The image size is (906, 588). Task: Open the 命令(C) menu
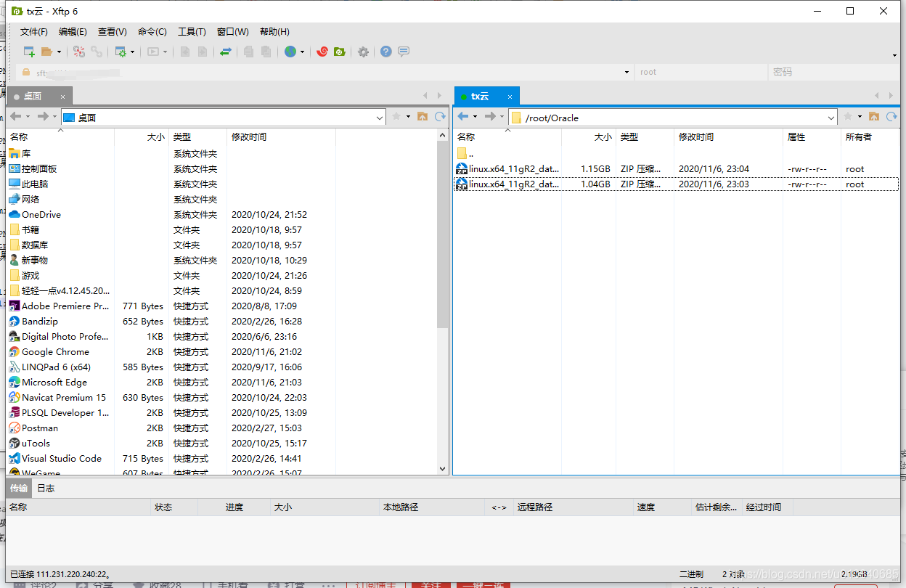152,32
